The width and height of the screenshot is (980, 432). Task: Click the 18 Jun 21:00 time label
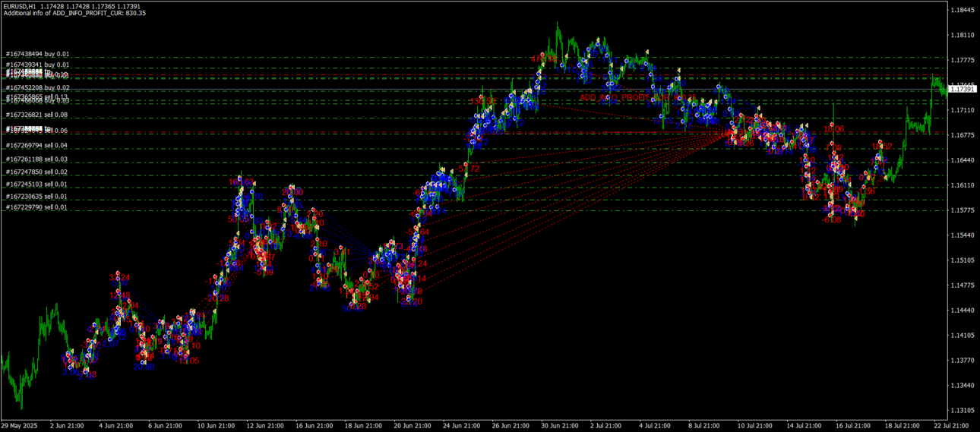point(362,425)
